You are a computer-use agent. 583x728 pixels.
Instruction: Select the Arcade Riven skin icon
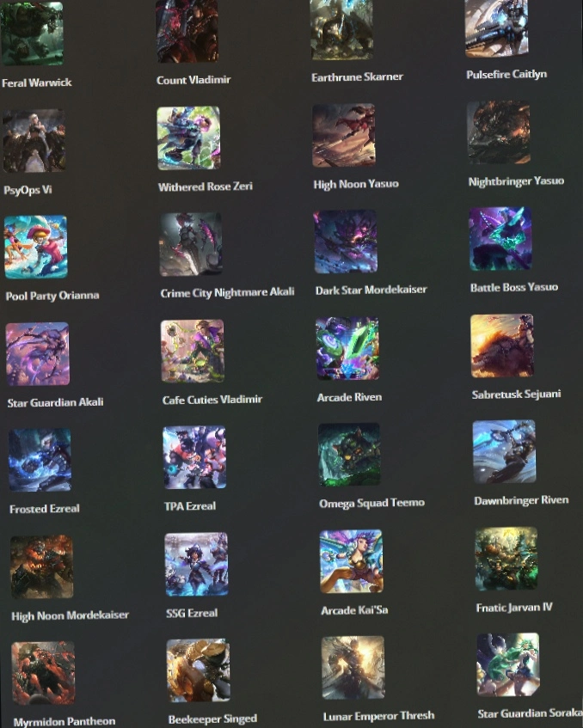pyautogui.click(x=347, y=348)
